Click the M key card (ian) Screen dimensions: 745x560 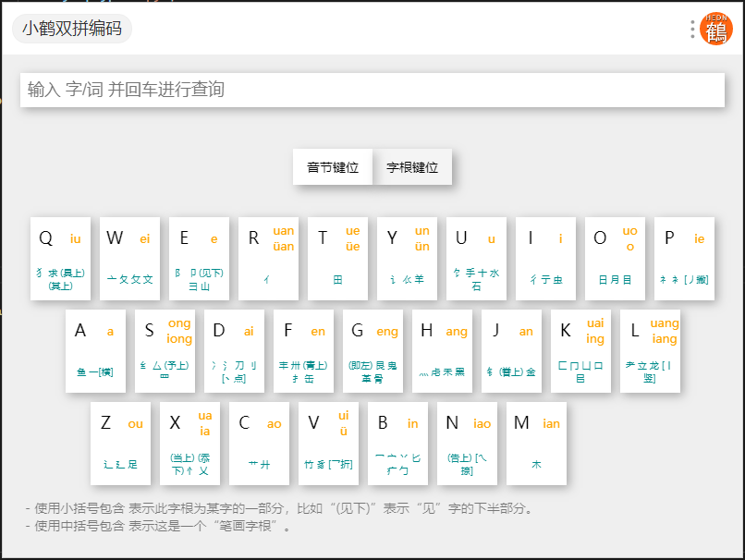point(537,444)
